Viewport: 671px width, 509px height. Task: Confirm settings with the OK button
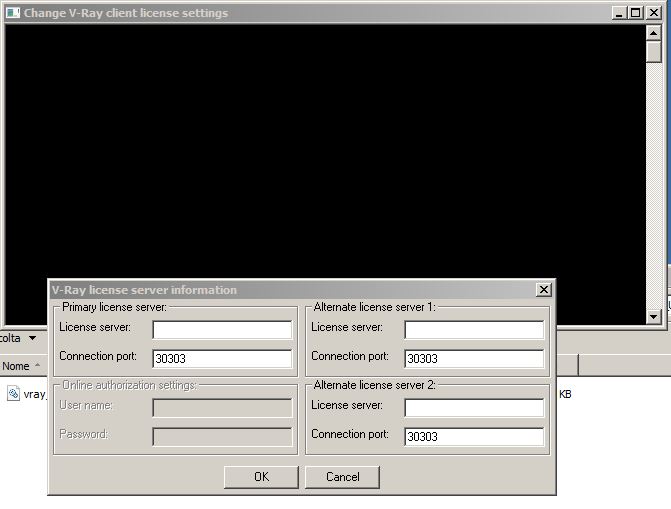[261, 477]
